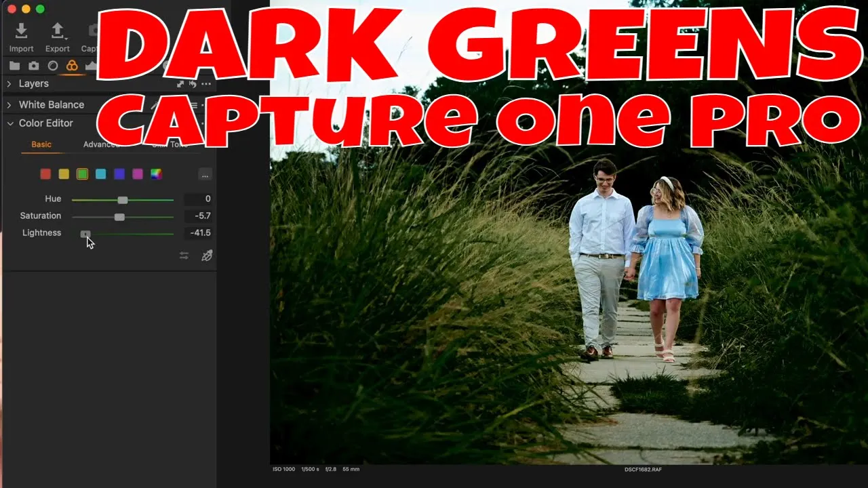This screenshot has width=868, height=488.
Task: Select the cyan color swatch
Action: click(x=100, y=174)
